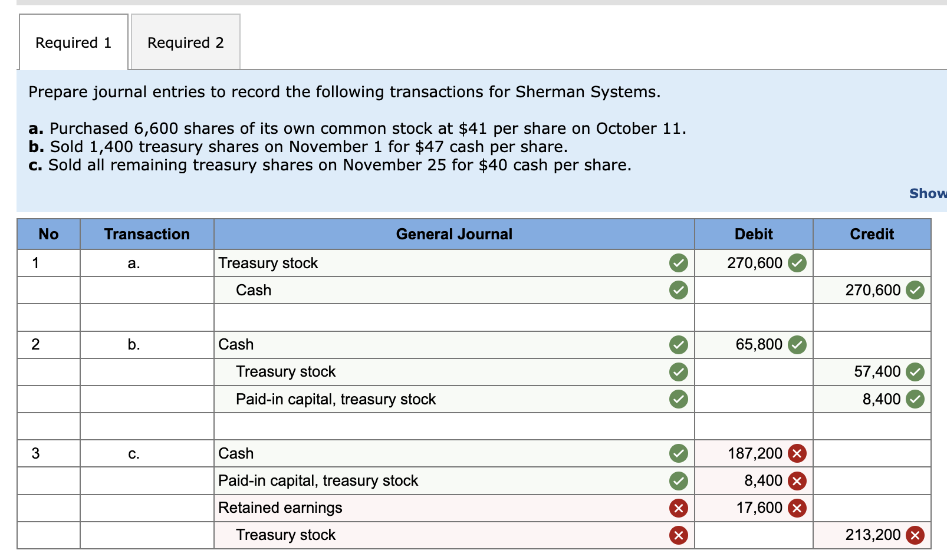Screen dimensions: 947x560
Task: Click red X beside 17,600 debit
Action: click(797, 508)
